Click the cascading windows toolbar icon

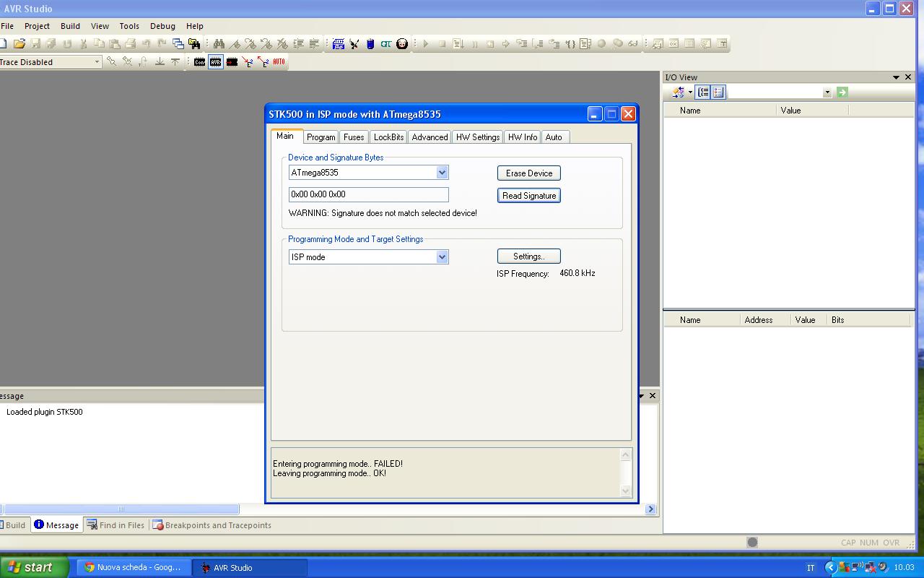pyautogui.click(x=178, y=43)
